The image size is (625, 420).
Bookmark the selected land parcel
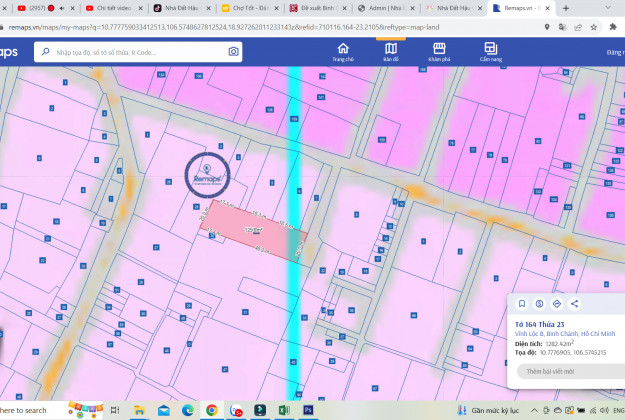[522, 303]
